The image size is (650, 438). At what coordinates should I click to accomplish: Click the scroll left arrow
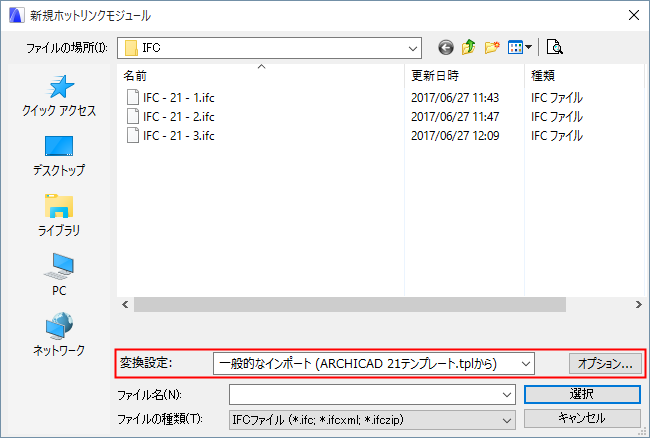point(125,305)
